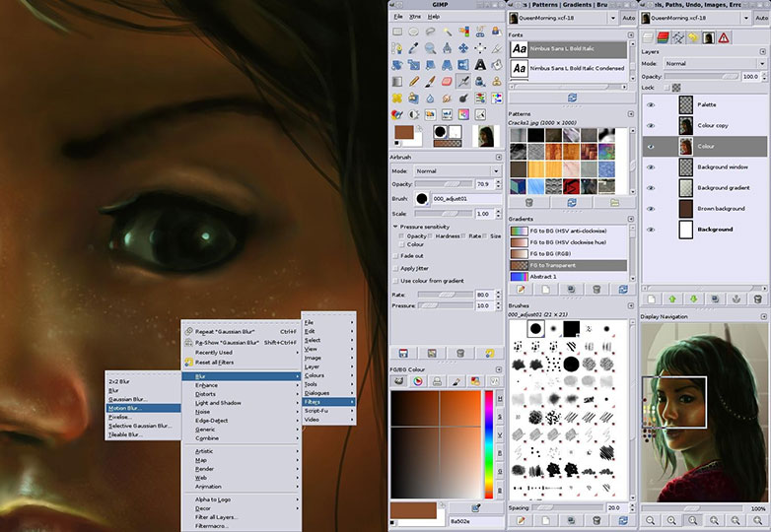Open the Enhance filters submenu
Screen dimensions: 771x532
pos(242,385)
